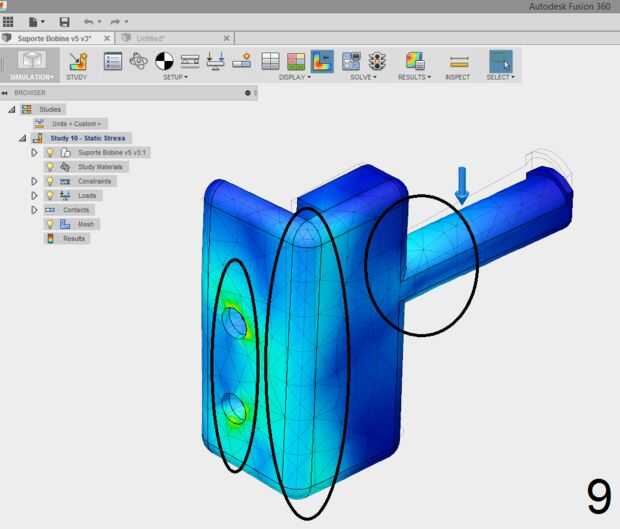The width and height of the screenshot is (620, 529).
Task: Open the Units Custom entry
Action: 77,124
